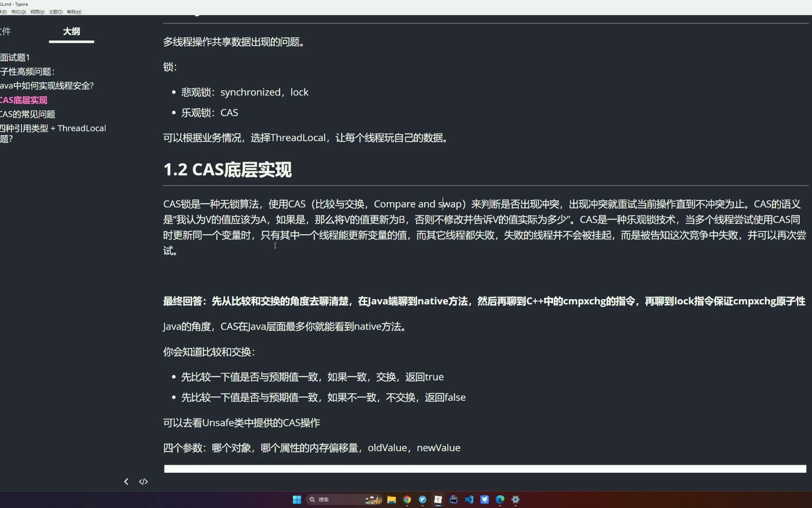Collapse the sidebar with the back arrow
Viewport: 812px width, 508px height.
tap(126, 482)
